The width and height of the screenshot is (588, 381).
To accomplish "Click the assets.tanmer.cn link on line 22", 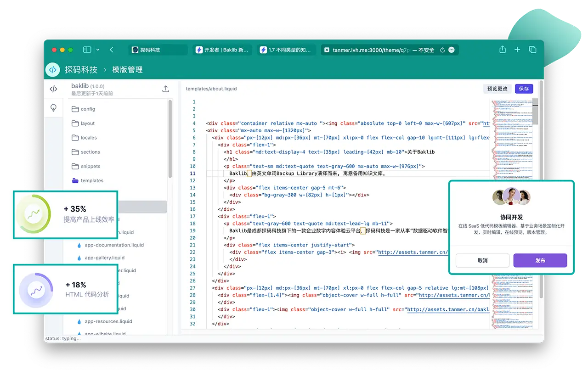I will (x=413, y=252).
